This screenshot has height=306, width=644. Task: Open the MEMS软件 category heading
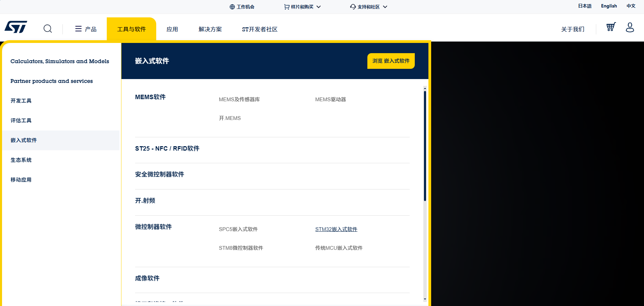(x=150, y=97)
